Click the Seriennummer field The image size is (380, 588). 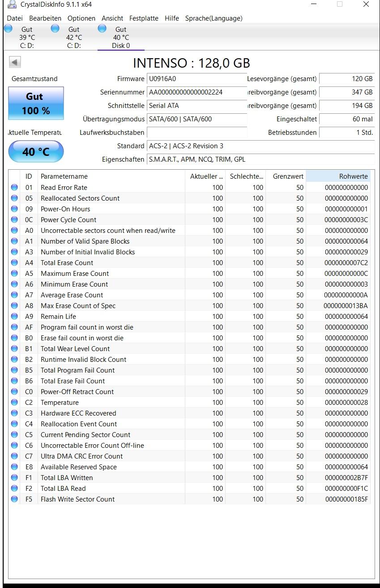197,92
